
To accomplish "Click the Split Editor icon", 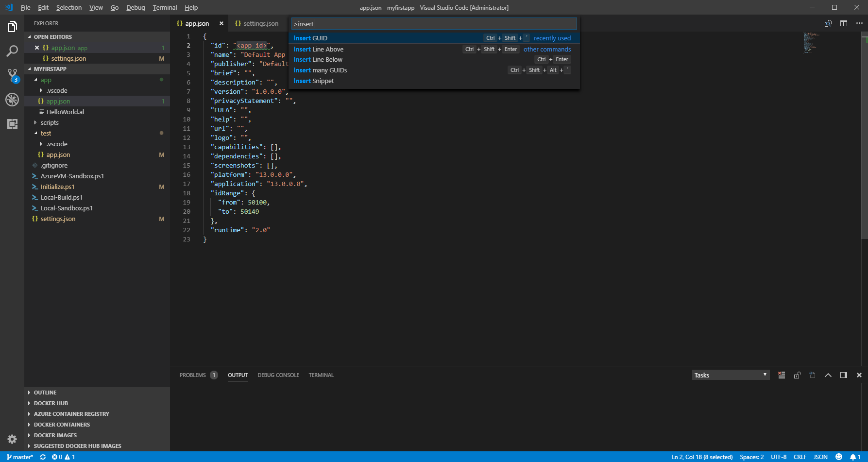I will pos(844,23).
